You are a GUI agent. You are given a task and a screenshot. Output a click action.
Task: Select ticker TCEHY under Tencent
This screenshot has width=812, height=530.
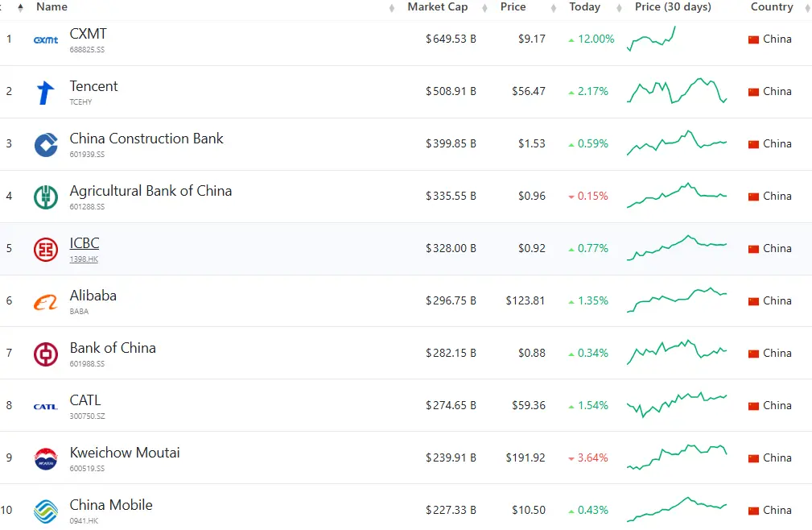(x=80, y=102)
